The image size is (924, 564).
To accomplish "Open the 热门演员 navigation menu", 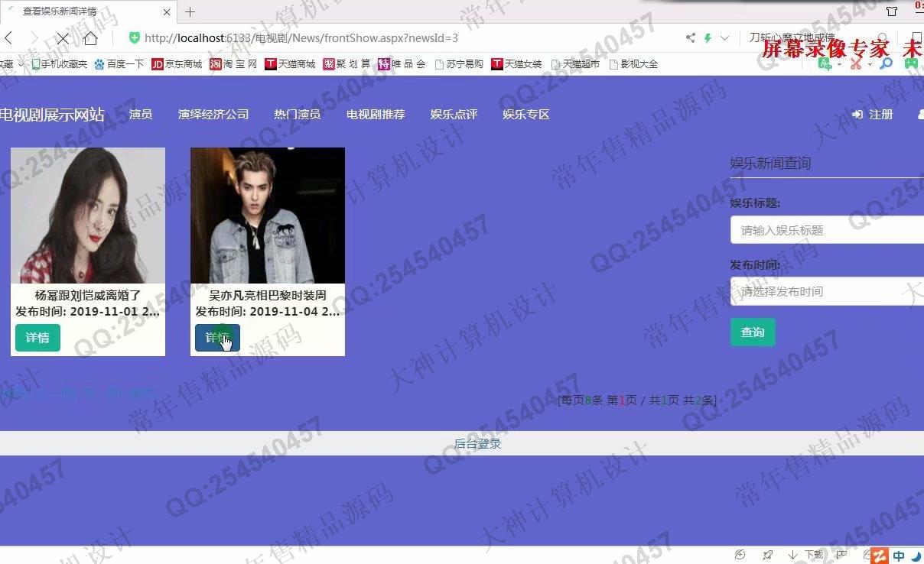I will tap(297, 115).
